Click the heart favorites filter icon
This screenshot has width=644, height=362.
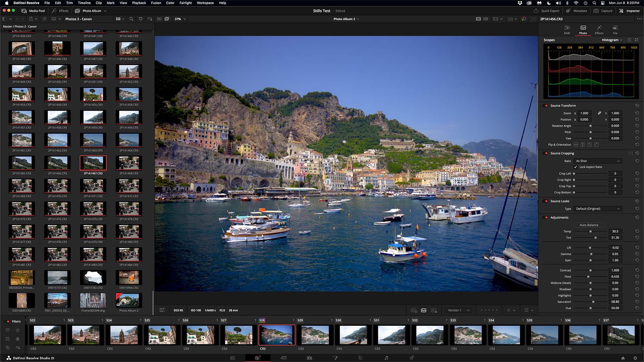(140, 19)
